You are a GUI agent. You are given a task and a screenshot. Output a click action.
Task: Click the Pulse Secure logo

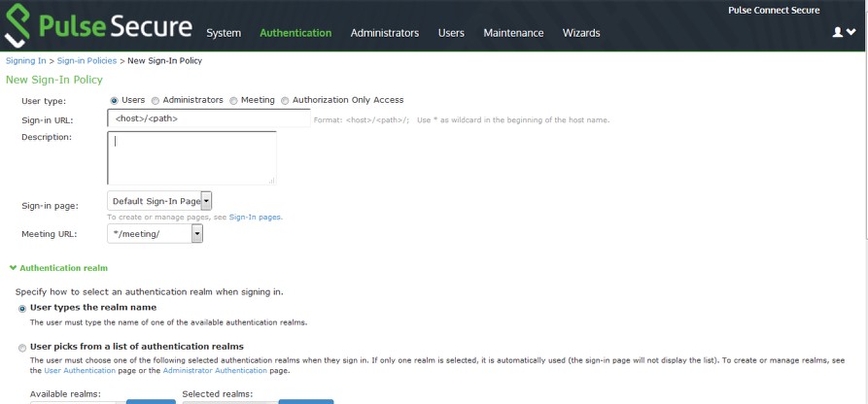coord(97,26)
